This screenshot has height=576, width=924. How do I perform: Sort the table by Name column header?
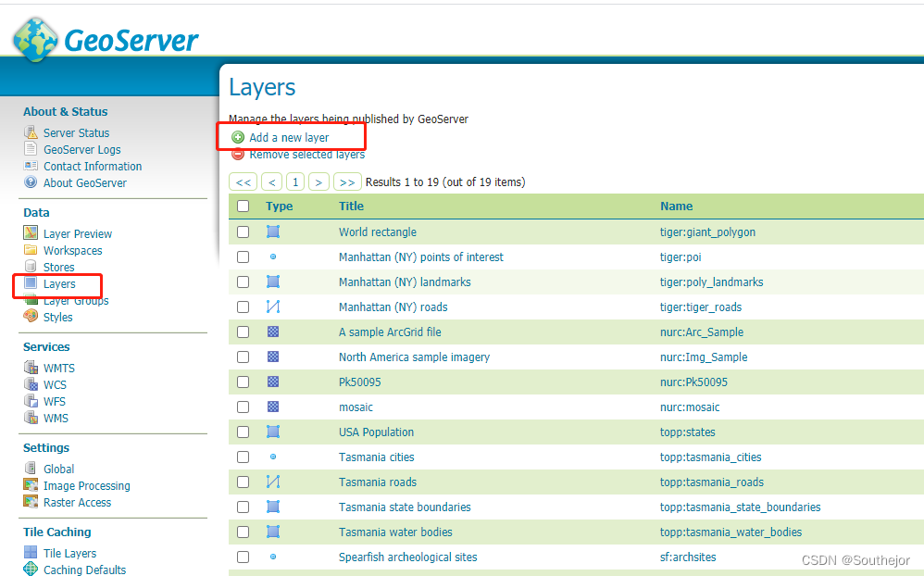coord(677,206)
